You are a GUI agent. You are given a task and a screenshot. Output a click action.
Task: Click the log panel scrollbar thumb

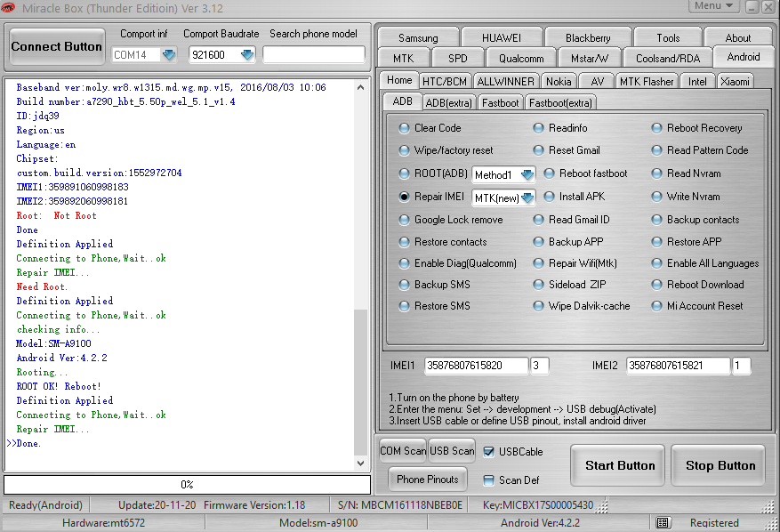pyautogui.click(x=361, y=383)
